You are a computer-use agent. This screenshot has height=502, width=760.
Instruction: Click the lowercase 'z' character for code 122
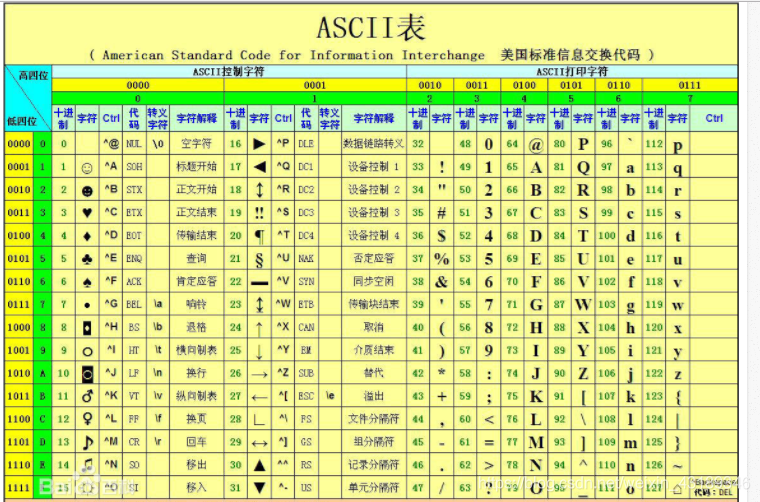point(678,376)
